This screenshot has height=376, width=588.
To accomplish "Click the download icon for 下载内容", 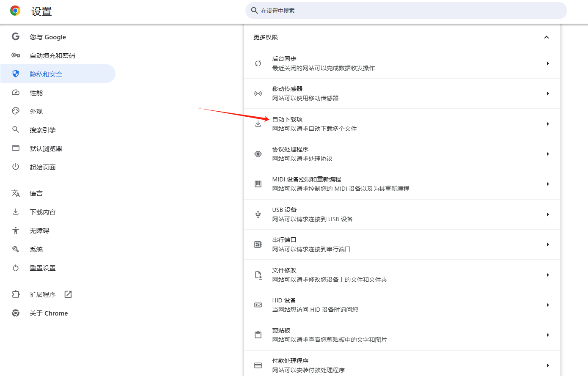I will click(16, 212).
